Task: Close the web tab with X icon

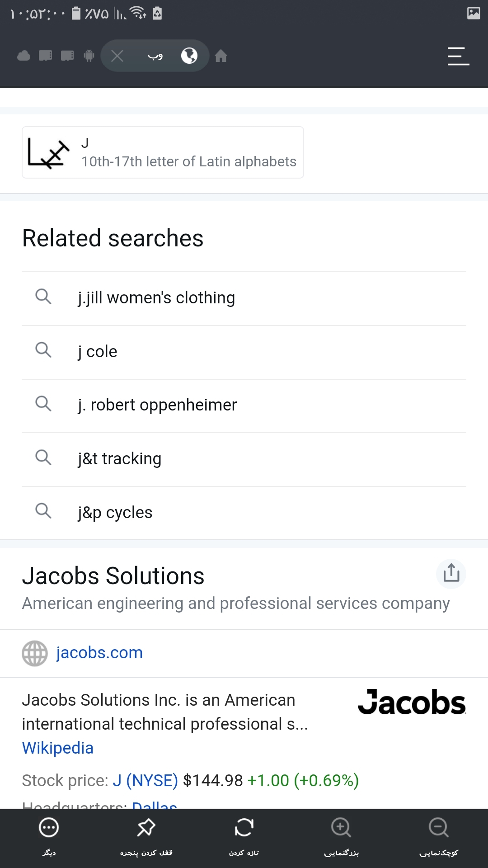Action: coord(117,56)
